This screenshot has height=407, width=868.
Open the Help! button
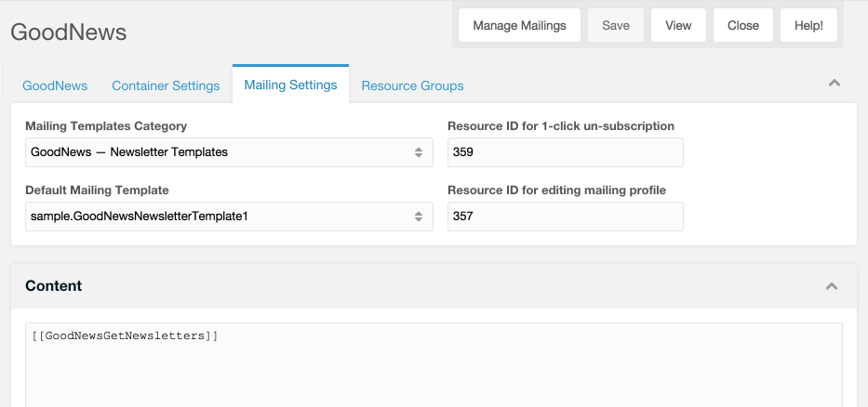click(808, 25)
